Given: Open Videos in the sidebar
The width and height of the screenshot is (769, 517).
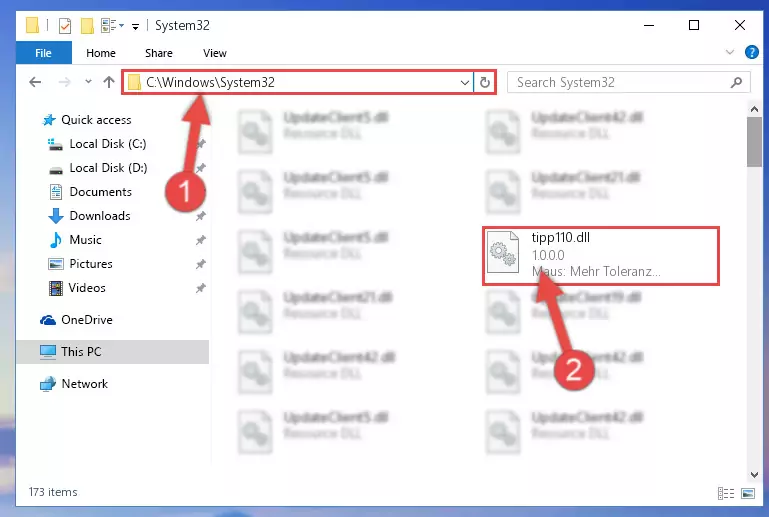Looking at the screenshot, I should click(87, 288).
